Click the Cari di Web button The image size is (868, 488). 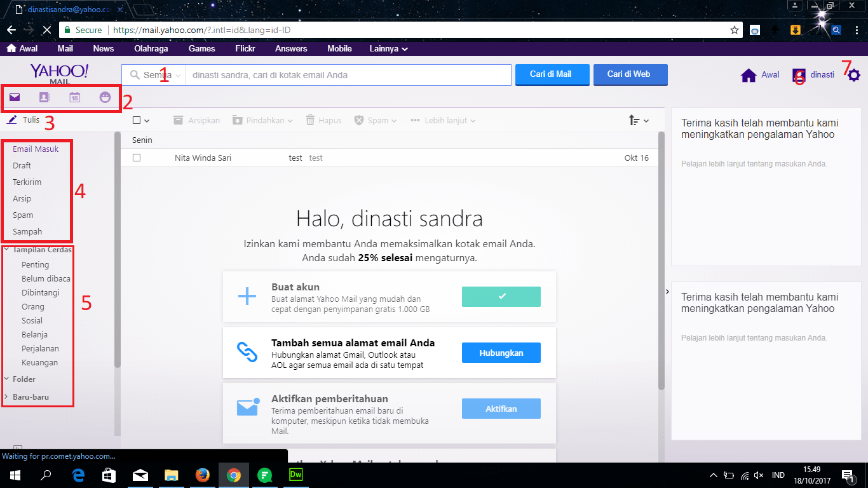tap(630, 74)
